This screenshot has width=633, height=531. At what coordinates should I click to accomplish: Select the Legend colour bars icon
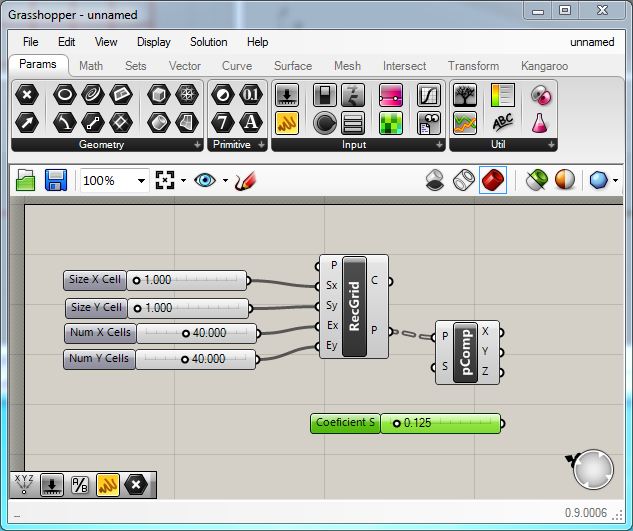(503, 95)
